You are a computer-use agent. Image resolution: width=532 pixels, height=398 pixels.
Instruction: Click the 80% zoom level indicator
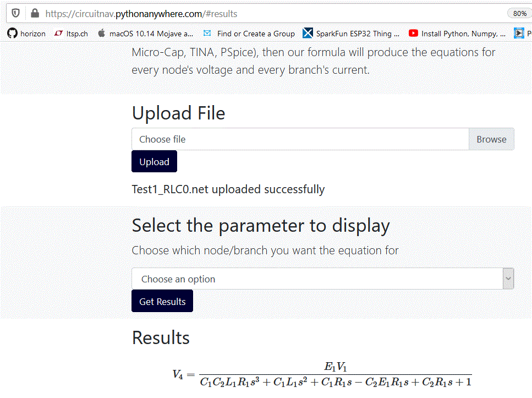(519, 14)
